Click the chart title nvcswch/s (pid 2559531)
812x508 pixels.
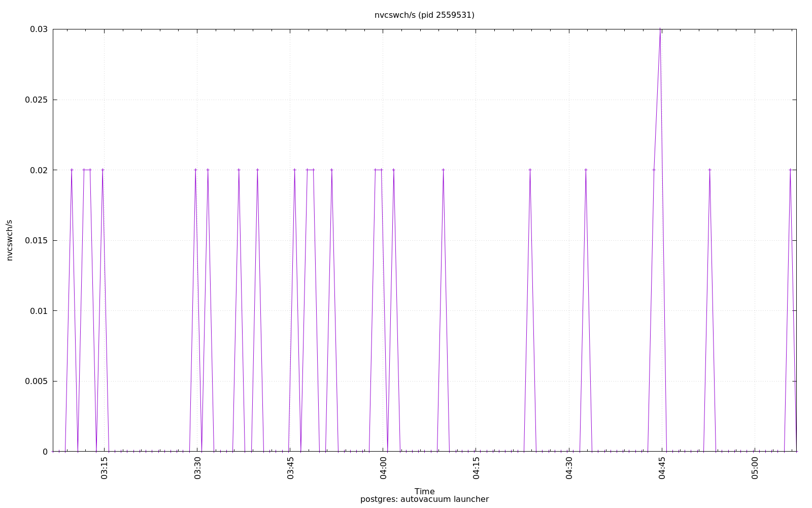[x=424, y=15]
